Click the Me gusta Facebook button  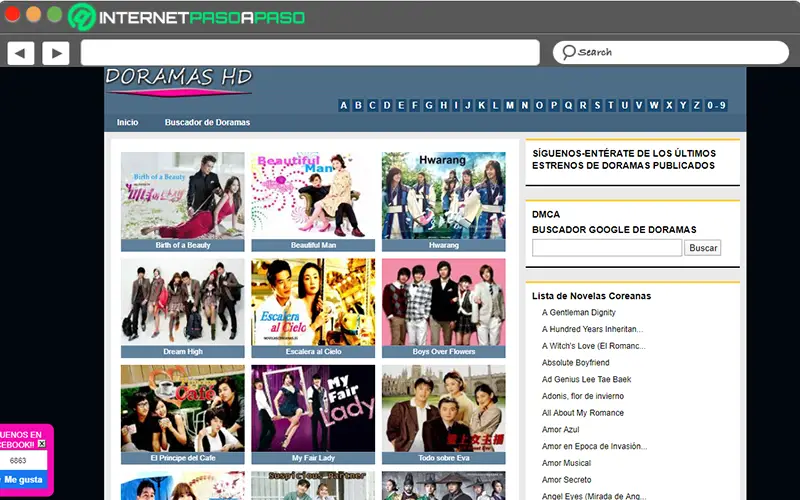[23, 480]
